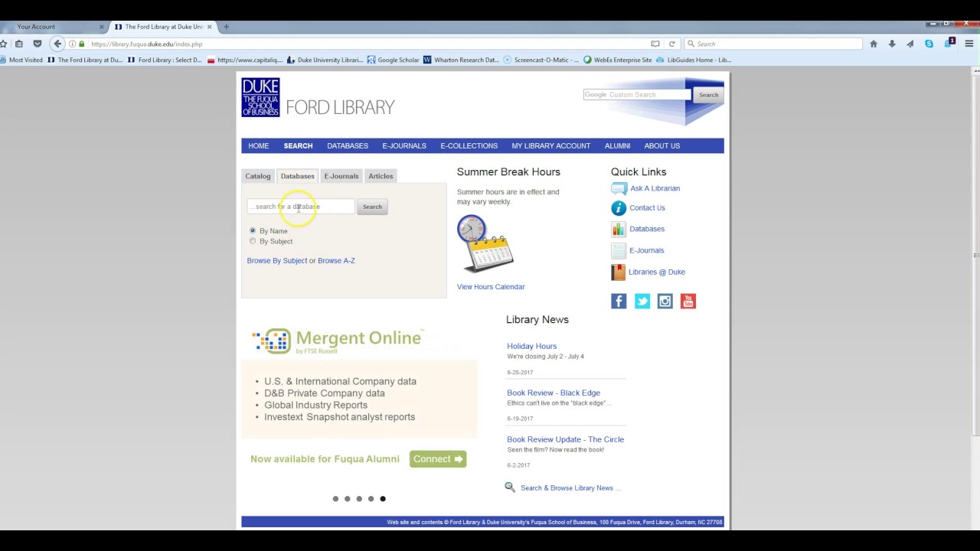
Task: Select the By Name radio button
Action: tap(253, 230)
